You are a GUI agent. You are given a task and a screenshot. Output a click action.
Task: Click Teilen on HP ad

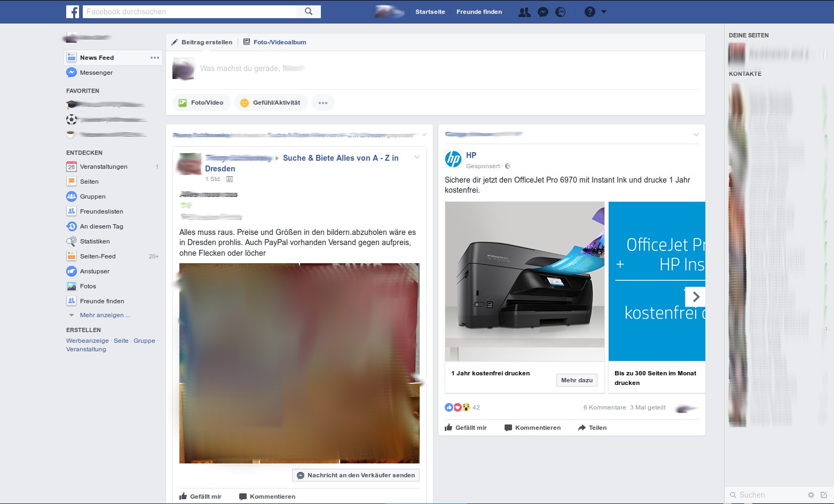click(592, 428)
